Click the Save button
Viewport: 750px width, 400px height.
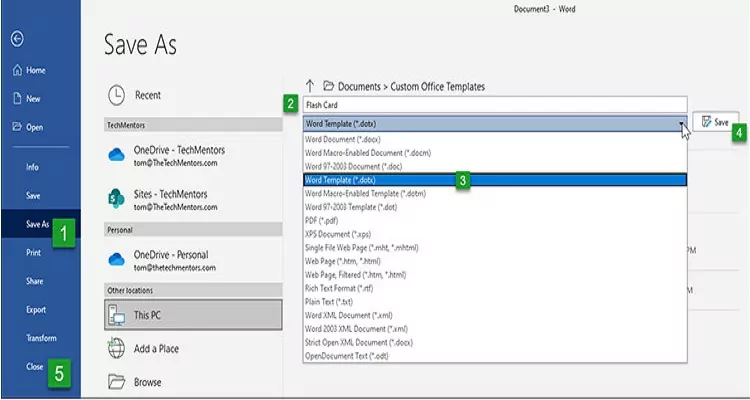pos(716,122)
